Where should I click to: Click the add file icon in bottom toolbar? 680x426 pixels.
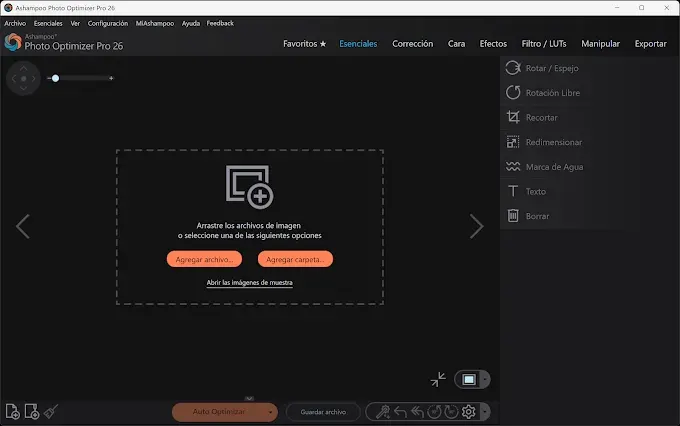coord(13,411)
